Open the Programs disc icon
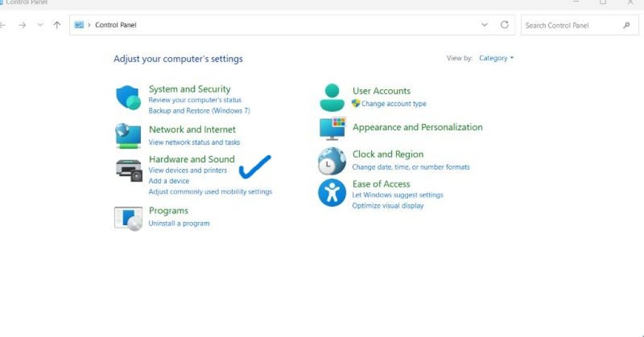This screenshot has width=644, height=337. 128,219
